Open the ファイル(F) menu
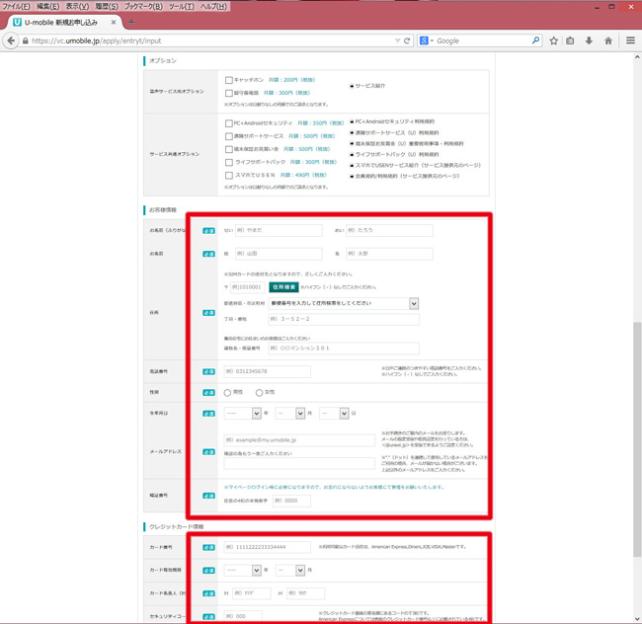The image size is (642, 624). point(16,6)
